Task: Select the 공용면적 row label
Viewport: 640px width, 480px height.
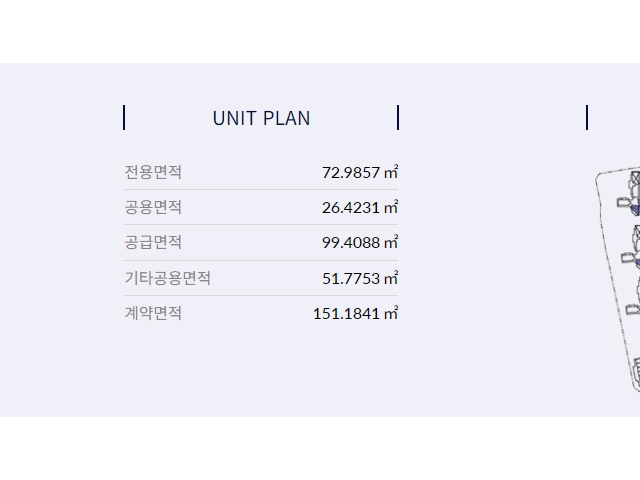Action: coord(153,207)
